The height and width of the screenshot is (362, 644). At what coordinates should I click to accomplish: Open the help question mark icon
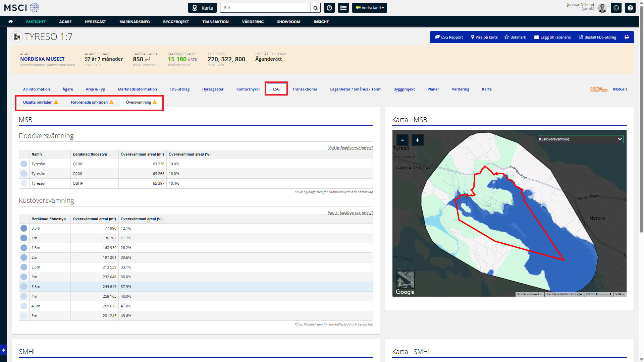click(630, 8)
